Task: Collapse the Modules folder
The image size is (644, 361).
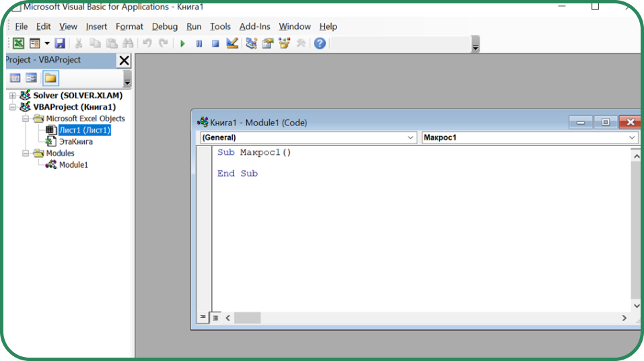Action: (x=26, y=153)
